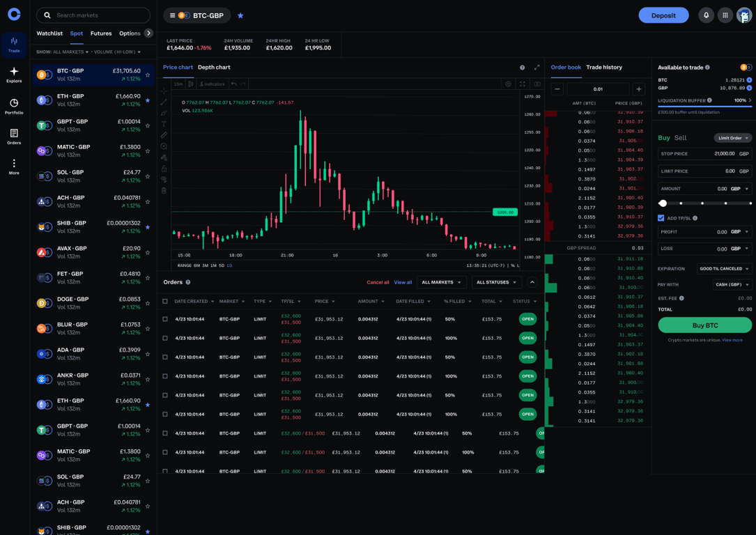Open the Limit Order type dropdown
Image resolution: width=756 pixels, height=535 pixels.
732,137
